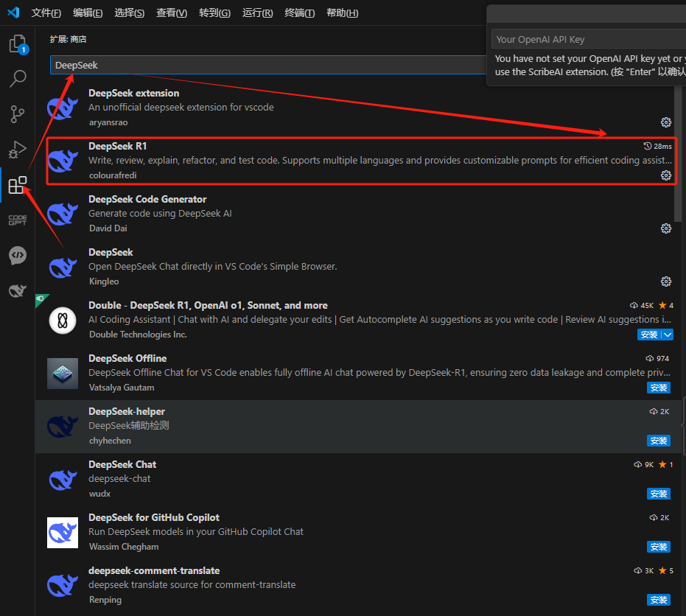Open the 查看(V) menu
Viewport: 686px width, 616px height.
click(x=172, y=13)
